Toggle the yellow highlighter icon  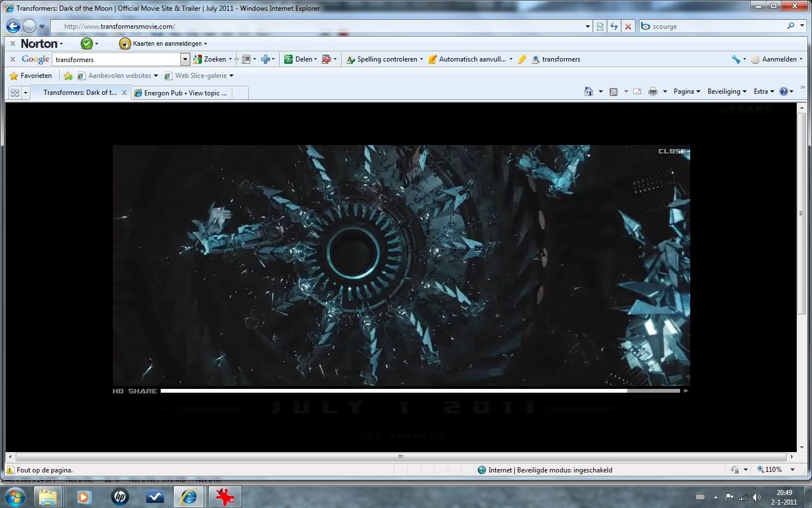coord(522,59)
